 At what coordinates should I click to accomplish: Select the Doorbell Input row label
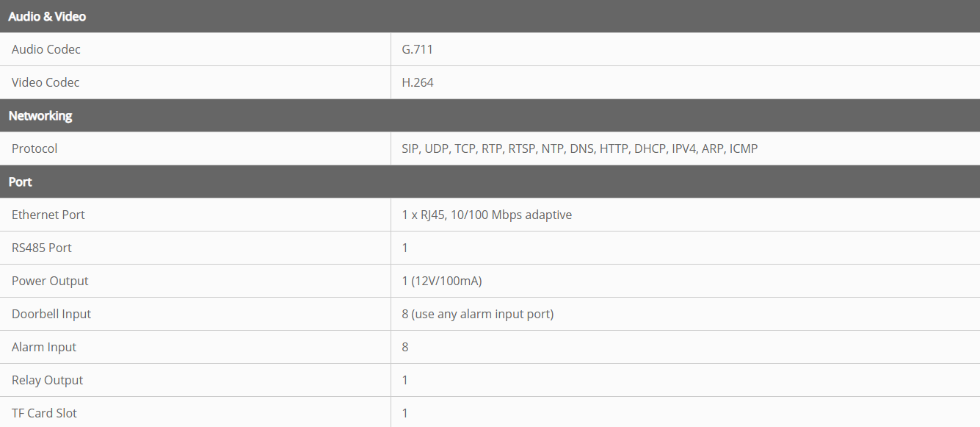[x=51, y=314]
